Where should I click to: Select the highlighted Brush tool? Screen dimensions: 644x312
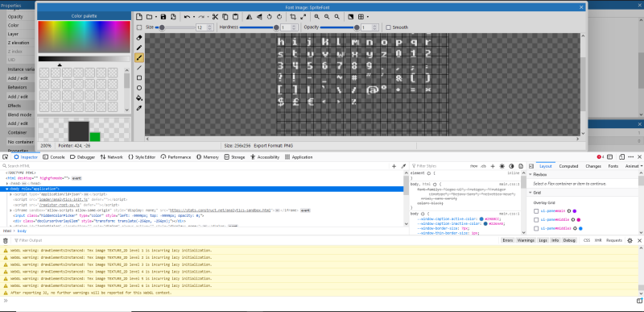coord(139,57)
